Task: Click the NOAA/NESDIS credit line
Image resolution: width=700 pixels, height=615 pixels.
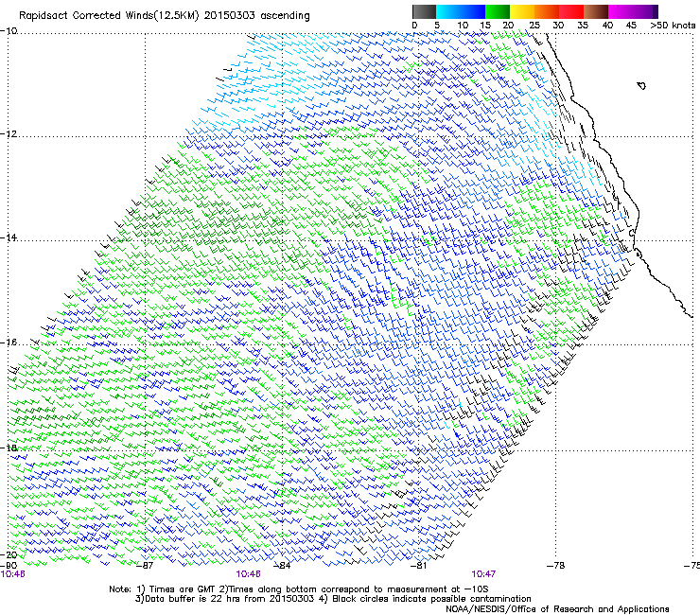Action: [557, 609]
